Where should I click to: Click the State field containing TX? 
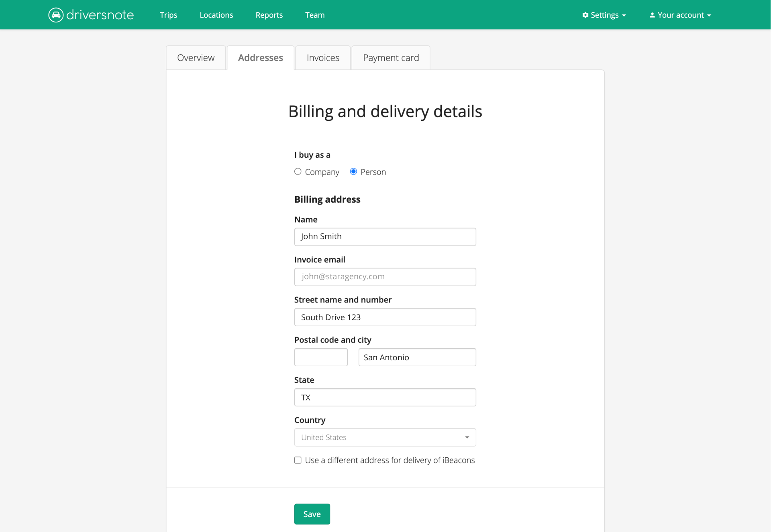tap(385, 397)
